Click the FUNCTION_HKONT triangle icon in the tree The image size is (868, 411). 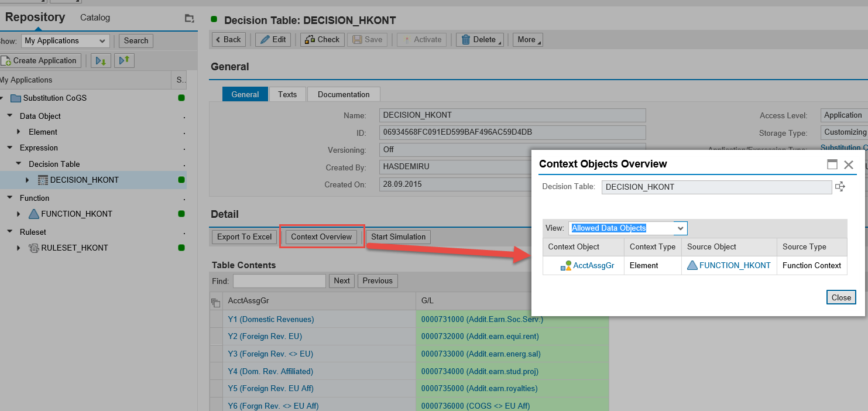(34, 214)
